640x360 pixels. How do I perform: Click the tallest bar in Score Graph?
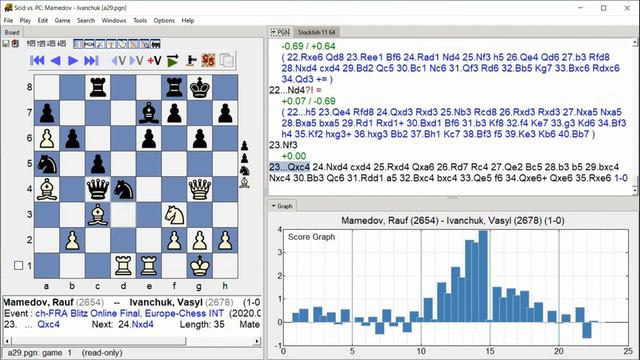[483, 276]
